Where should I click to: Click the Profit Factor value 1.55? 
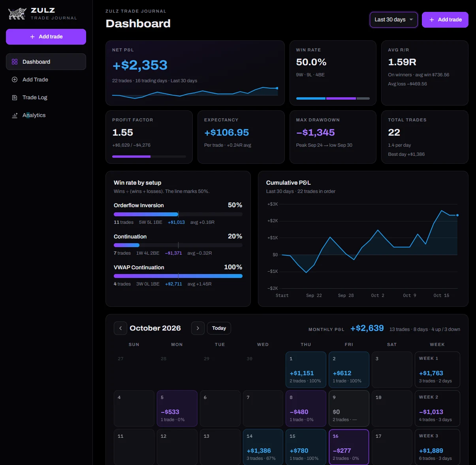coord(122,132)
